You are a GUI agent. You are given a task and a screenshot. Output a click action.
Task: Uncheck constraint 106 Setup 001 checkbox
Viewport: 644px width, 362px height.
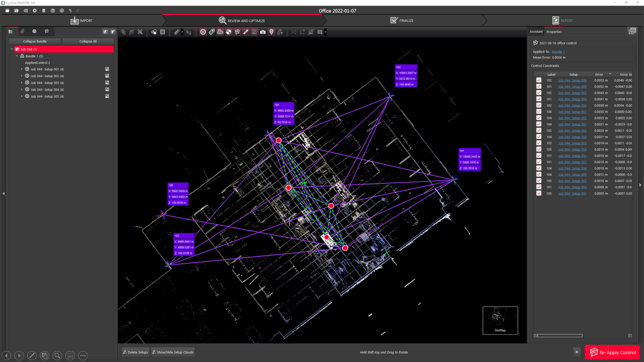539,112
